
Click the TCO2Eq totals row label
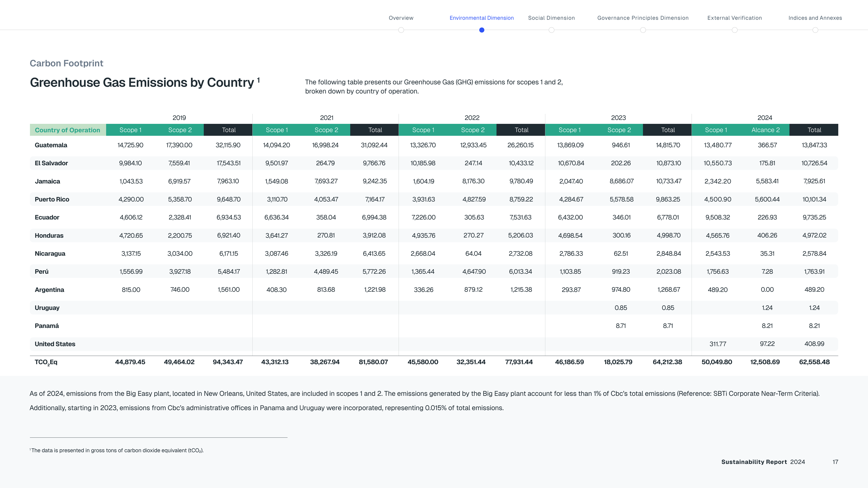46,362
